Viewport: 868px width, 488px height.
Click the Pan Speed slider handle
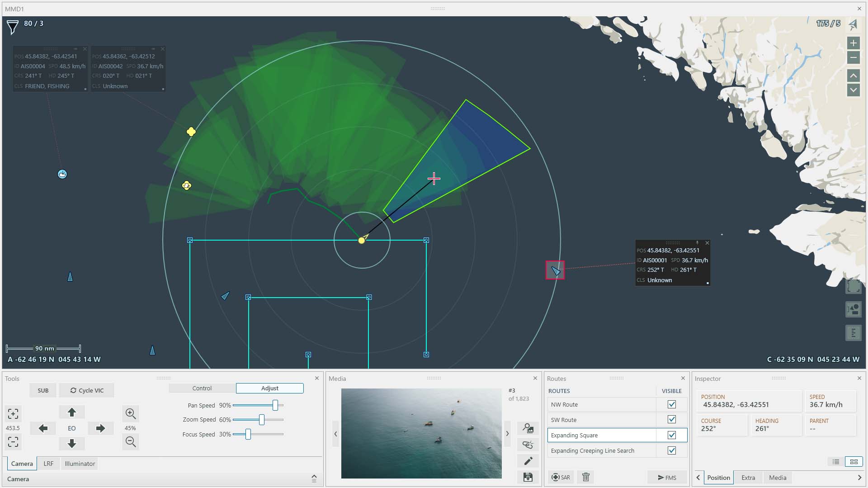(275, 406)
